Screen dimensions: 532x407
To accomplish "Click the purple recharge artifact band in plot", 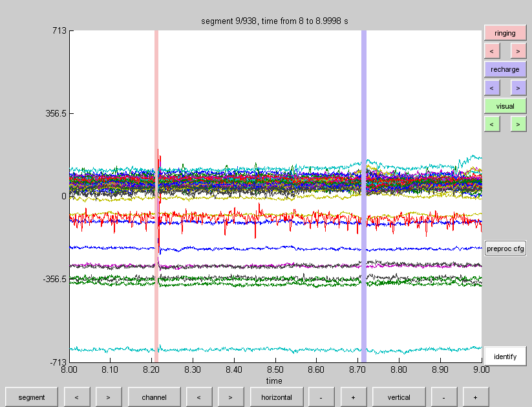I will pos(364,196).
